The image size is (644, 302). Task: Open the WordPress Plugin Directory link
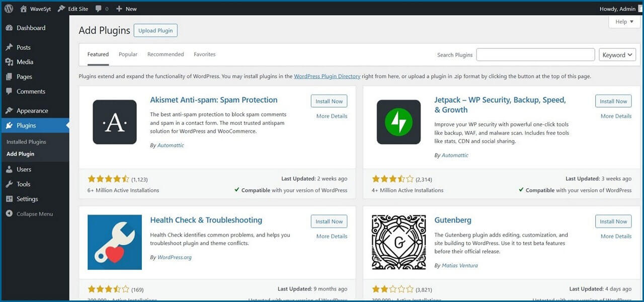coord(327,77)
